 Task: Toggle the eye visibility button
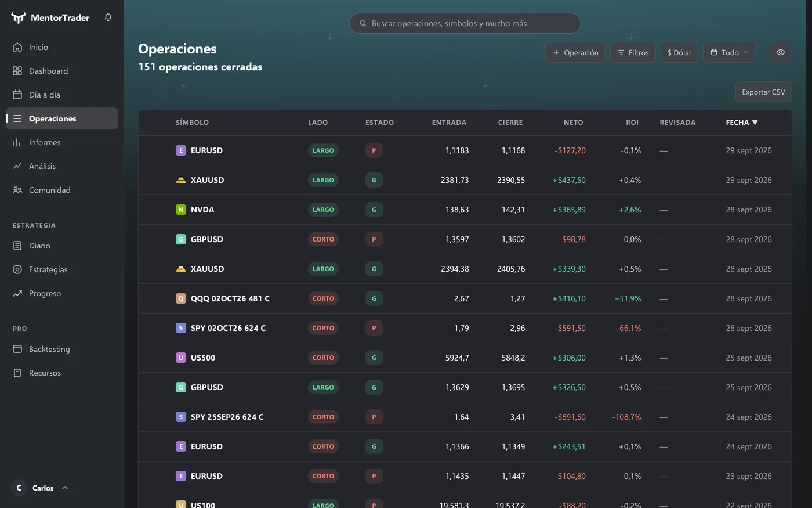781,52
